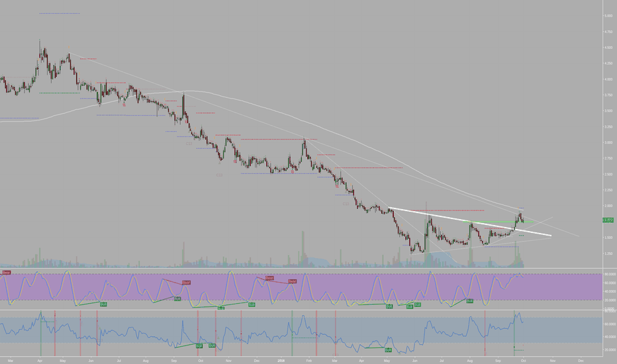617x364 pixels.
Task: Click the 4.500 price axis label
Action: (609, 48)
